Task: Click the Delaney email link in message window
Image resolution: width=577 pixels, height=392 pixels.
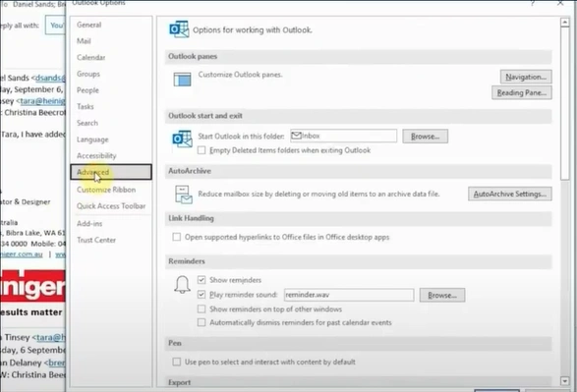Action: (57, 363)
